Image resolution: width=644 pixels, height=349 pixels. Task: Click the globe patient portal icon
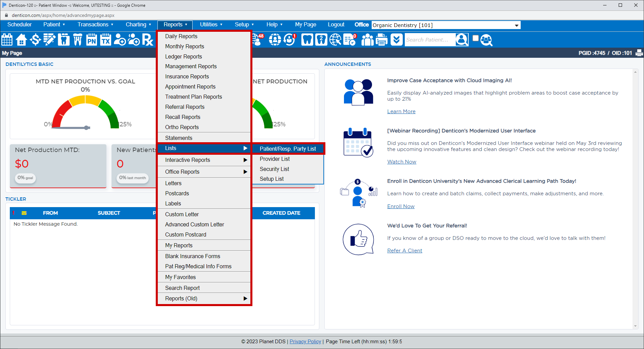point(275,40)
